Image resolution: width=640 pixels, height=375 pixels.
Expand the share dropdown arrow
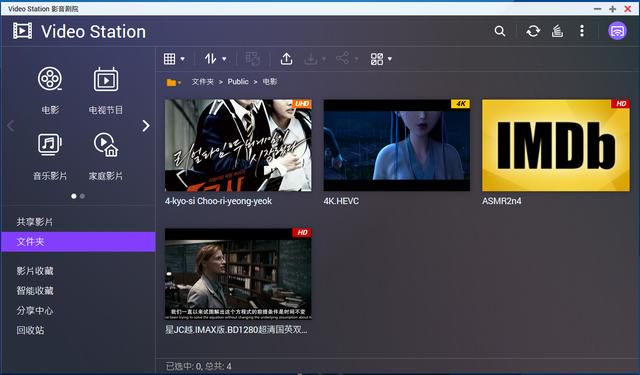pos(356,59)
